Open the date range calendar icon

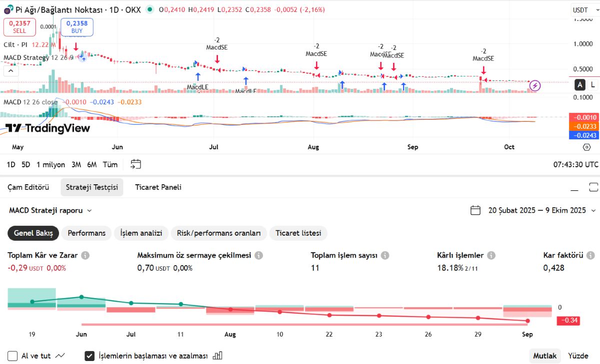(x=475, y=210)
